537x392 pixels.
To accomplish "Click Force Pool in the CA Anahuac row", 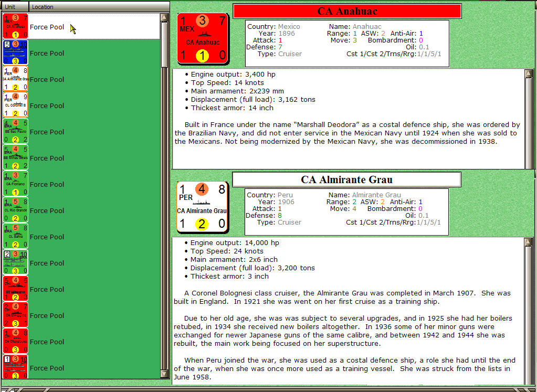I will 47,27.
